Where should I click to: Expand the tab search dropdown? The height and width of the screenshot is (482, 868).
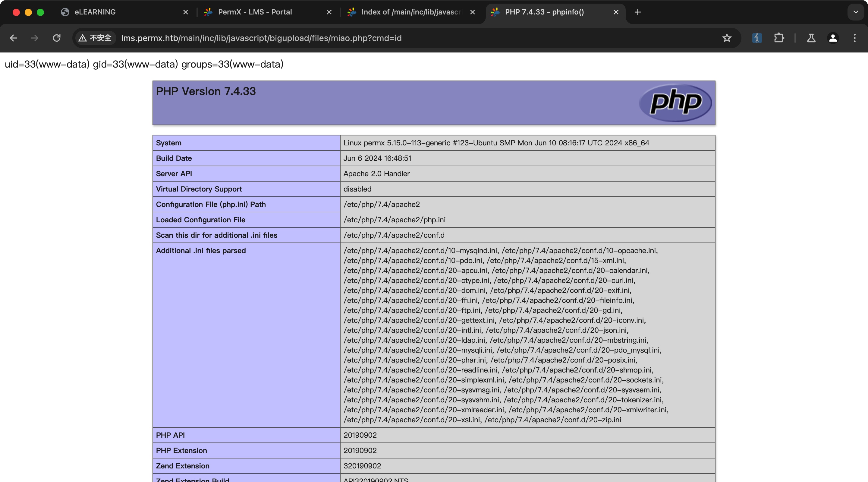(x=856, y=12)
